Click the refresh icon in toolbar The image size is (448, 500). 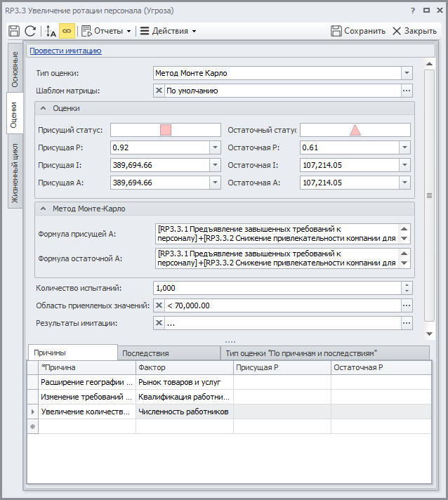click(x=30, y=31)
